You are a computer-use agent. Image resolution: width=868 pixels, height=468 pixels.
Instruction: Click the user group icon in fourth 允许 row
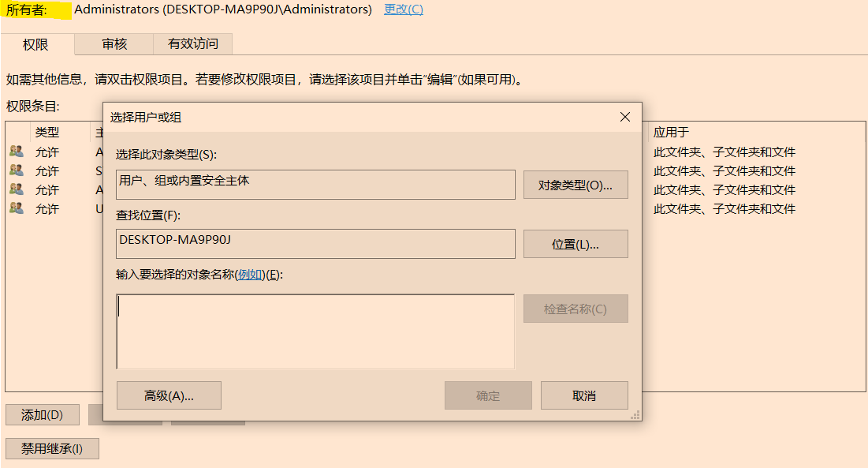pos(17,208)
